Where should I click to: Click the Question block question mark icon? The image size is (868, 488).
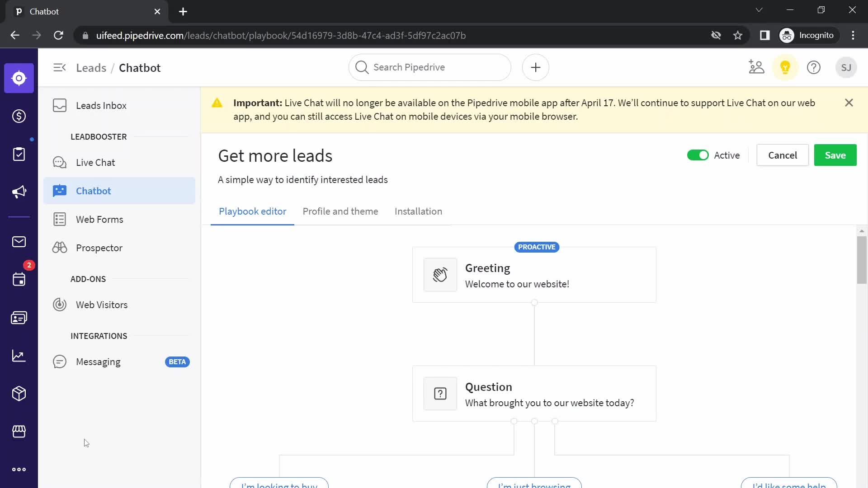(440, 394)
